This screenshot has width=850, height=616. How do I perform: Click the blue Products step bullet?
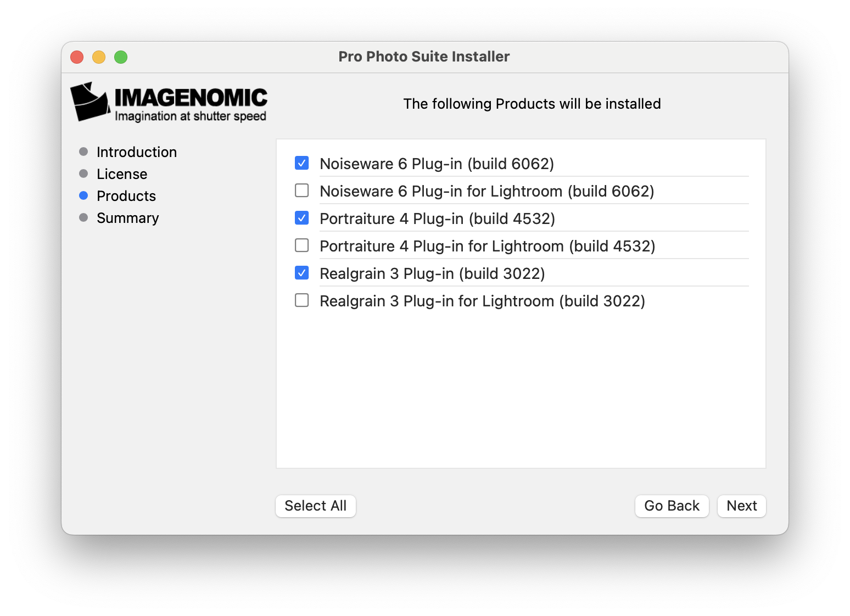(x=83, y=195)
